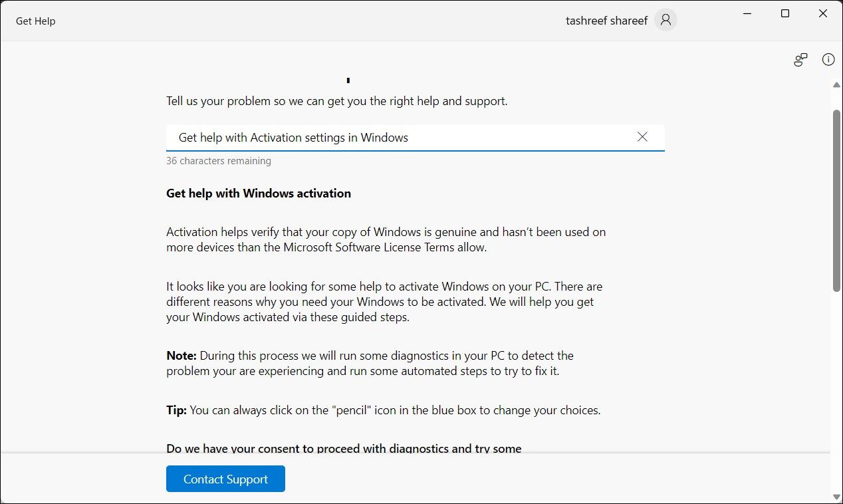Open the Give feedback icon

(800, 59)
